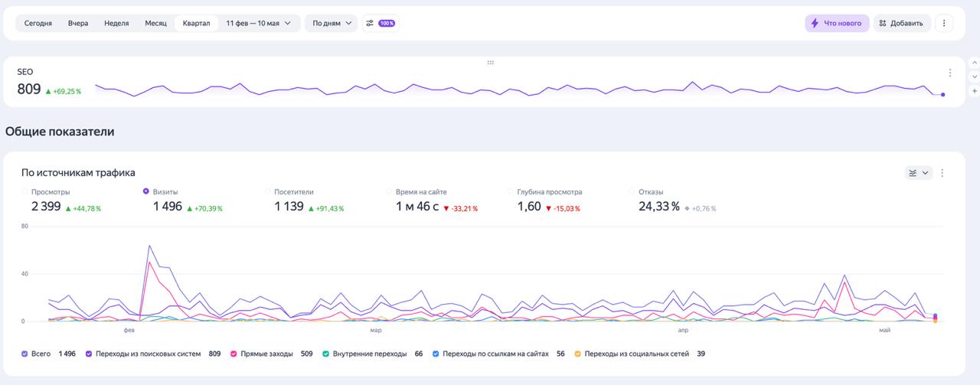Switch to the Неделя period tab

pos(116,23)
